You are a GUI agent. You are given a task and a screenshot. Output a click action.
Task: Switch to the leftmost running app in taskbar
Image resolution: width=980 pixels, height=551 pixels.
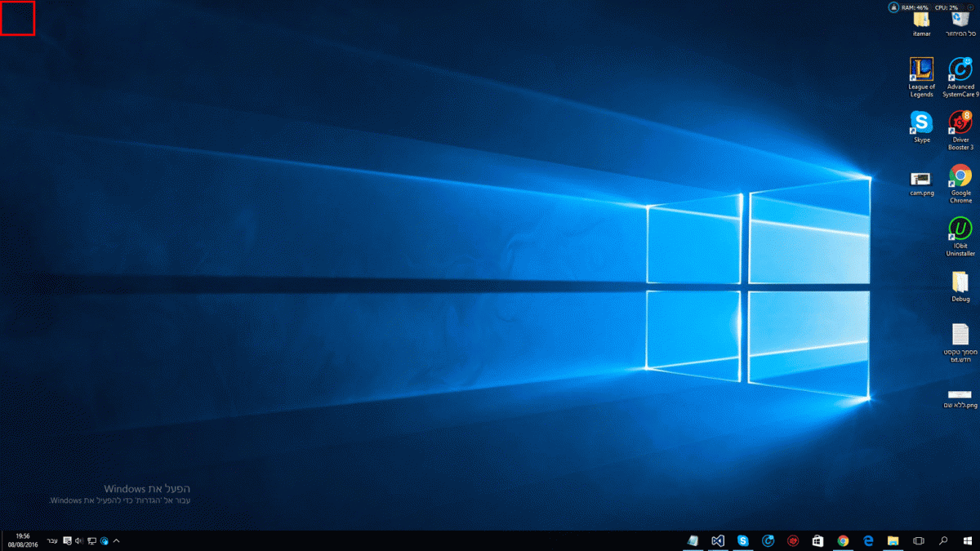693,540
